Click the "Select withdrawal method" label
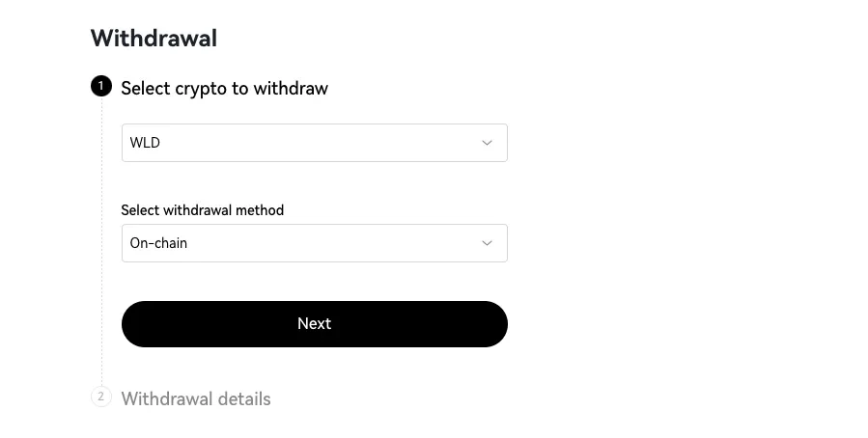The width and height of the screenshot is (868, 438). point(202,209)
